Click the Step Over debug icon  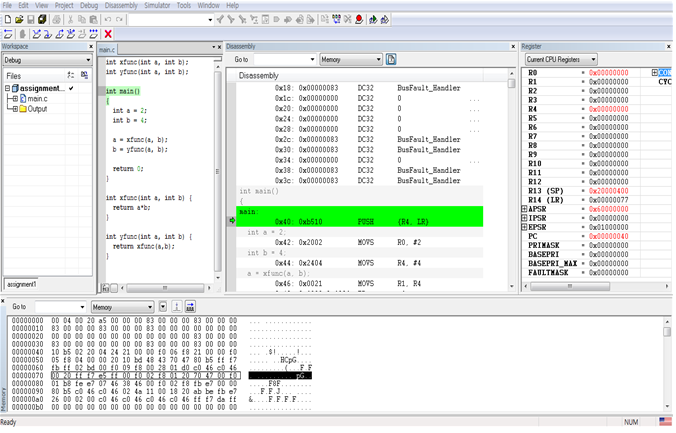(x=37, y=34)
